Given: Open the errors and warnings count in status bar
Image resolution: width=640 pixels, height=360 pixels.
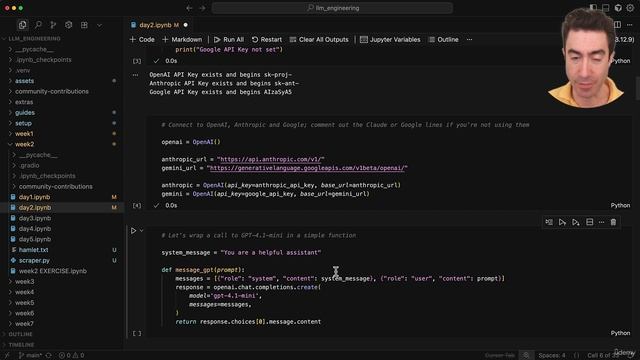Looking at the screenshot, I should (71, 356).
